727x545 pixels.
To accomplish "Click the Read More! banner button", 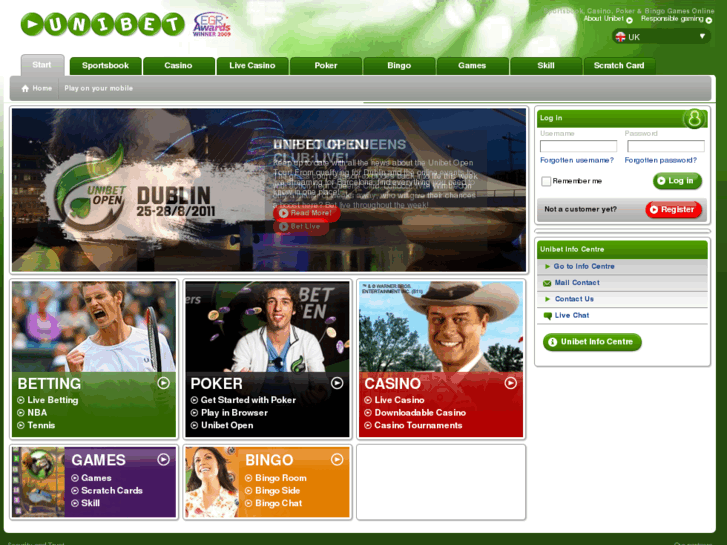I will tap(306, 213).
